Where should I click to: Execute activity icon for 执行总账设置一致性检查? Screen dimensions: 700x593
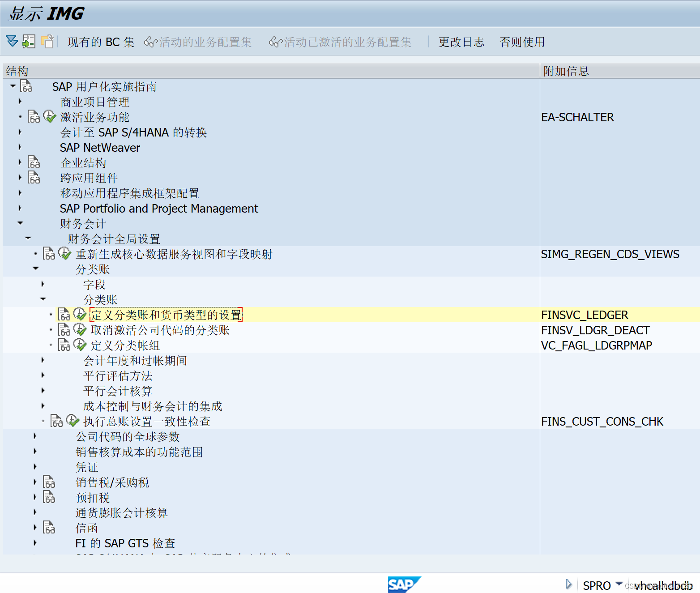pyautogui.click(x=72, y=421)
